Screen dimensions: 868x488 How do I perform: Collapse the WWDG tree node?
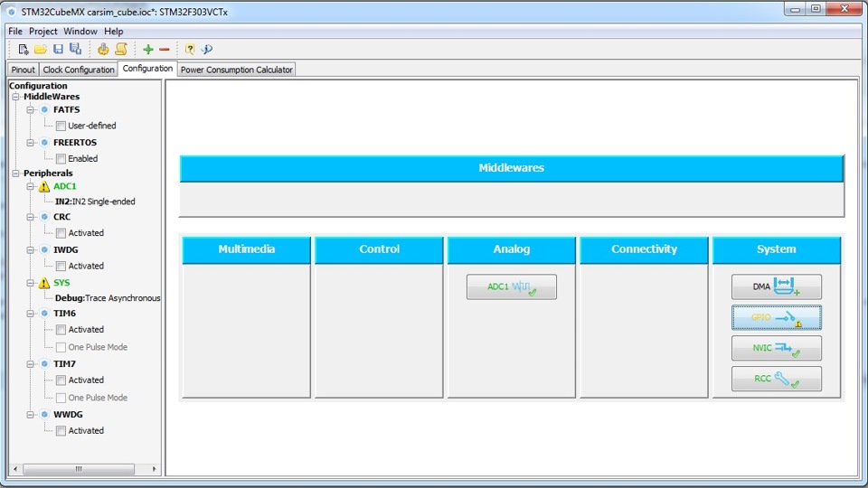[x=31, y=414]
